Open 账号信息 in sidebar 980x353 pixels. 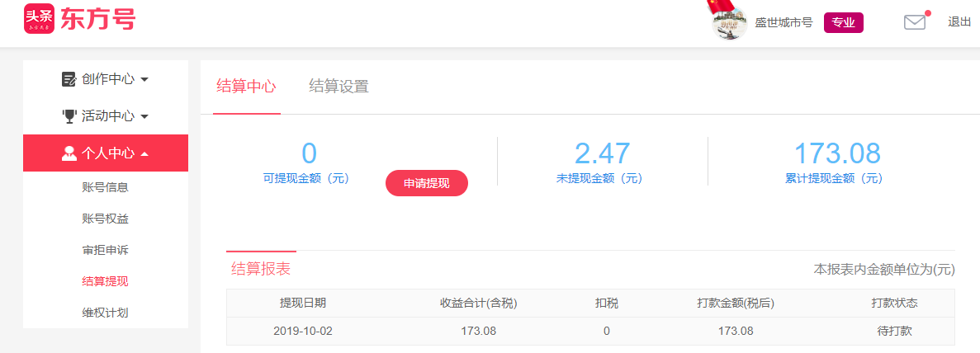point(105,187)
